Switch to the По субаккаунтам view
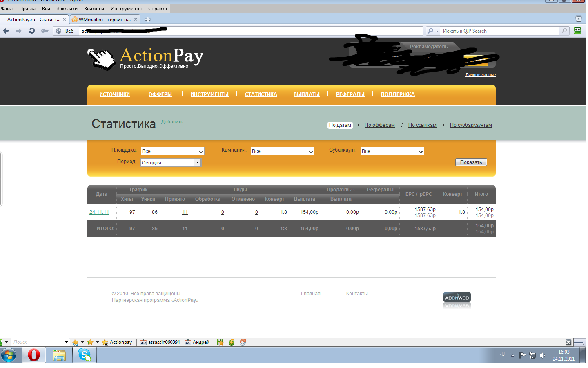This screenshot has width=588, height=368. point(471,125)
